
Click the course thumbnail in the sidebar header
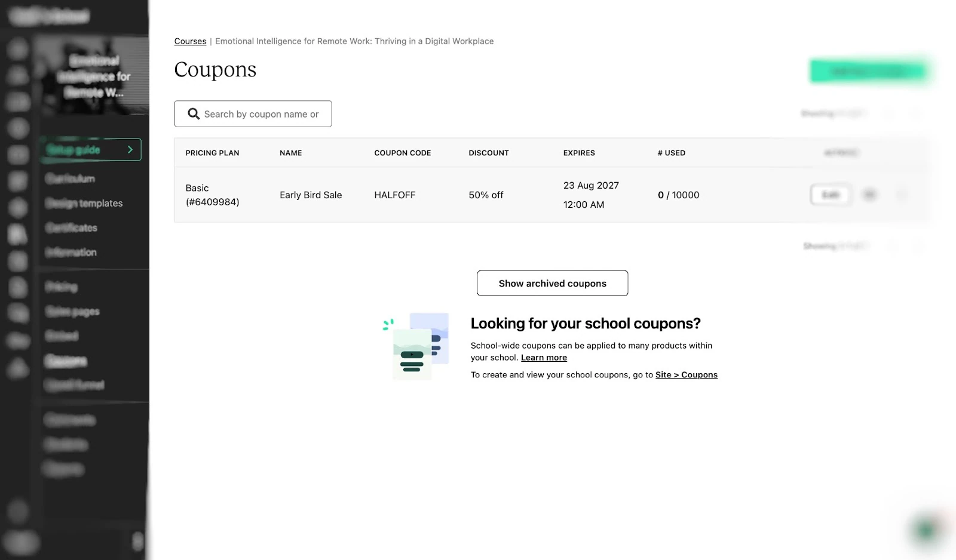click(x=94, y=76)
